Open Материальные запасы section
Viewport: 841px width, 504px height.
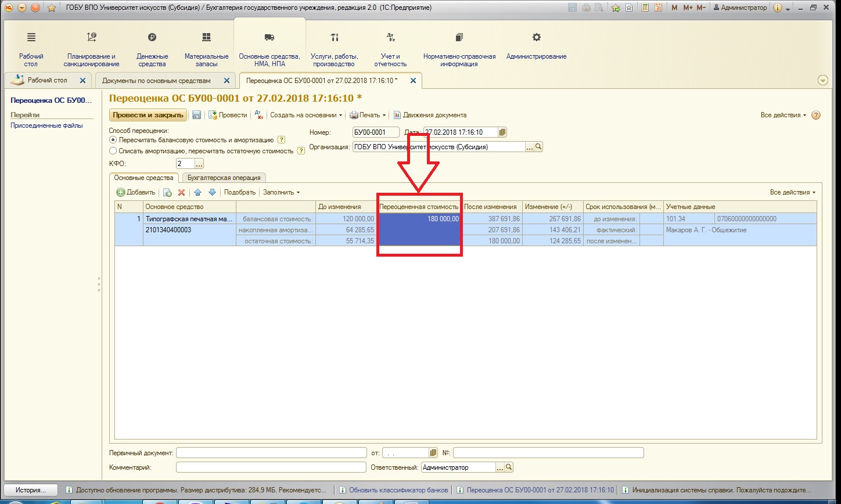[x=206, y=49]
